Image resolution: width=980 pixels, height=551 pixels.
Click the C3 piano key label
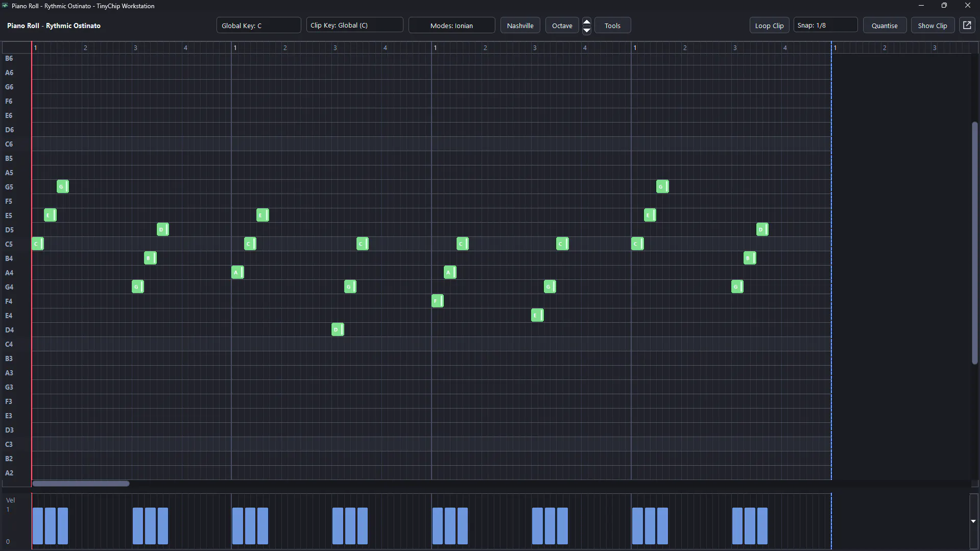[9, 444]
